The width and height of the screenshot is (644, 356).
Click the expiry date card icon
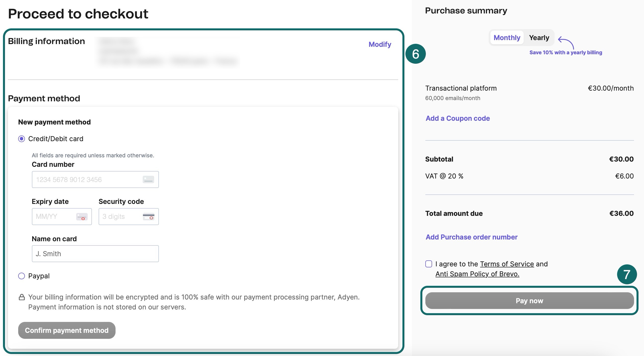point(82,217)
